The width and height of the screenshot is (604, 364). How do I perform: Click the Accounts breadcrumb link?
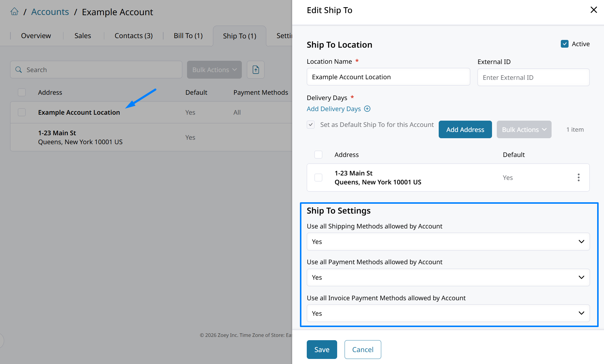pyautogui.click(x=50, y=12)
